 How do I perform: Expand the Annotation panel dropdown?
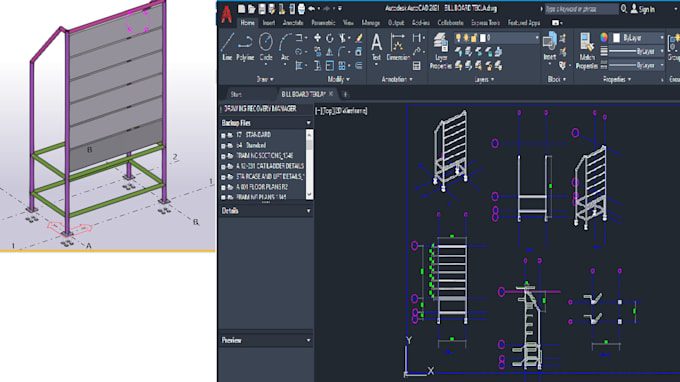click(x=397, y=79)
